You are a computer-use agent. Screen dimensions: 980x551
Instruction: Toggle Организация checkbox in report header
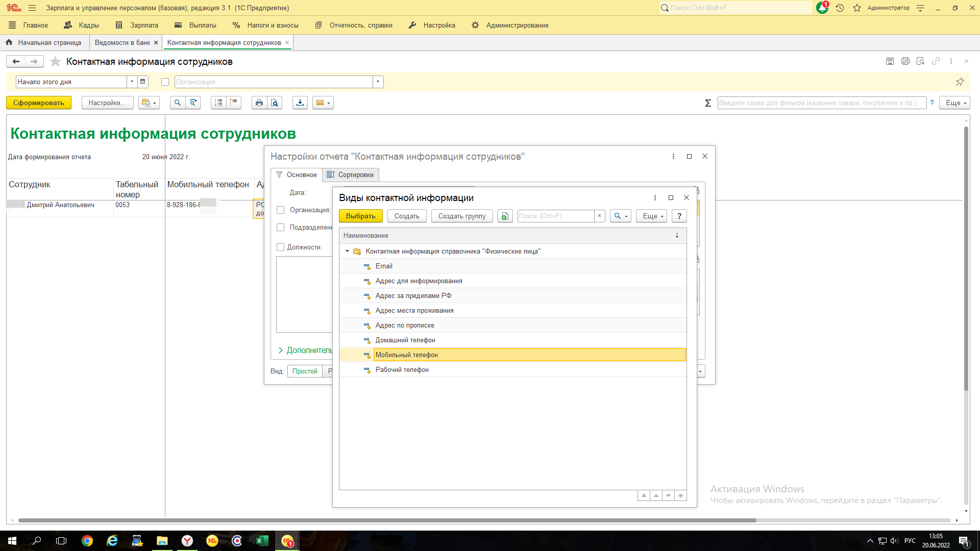[165, 82]
